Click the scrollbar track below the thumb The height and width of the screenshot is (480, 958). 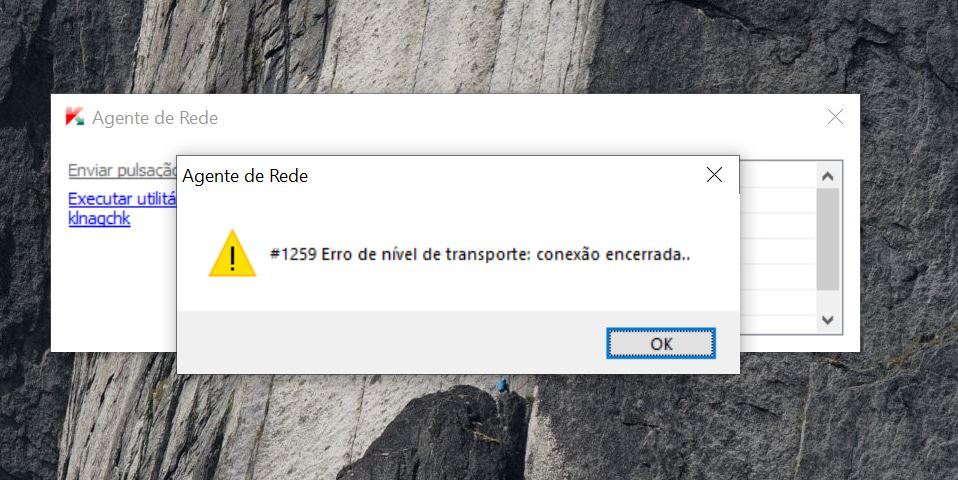point(828,300)
